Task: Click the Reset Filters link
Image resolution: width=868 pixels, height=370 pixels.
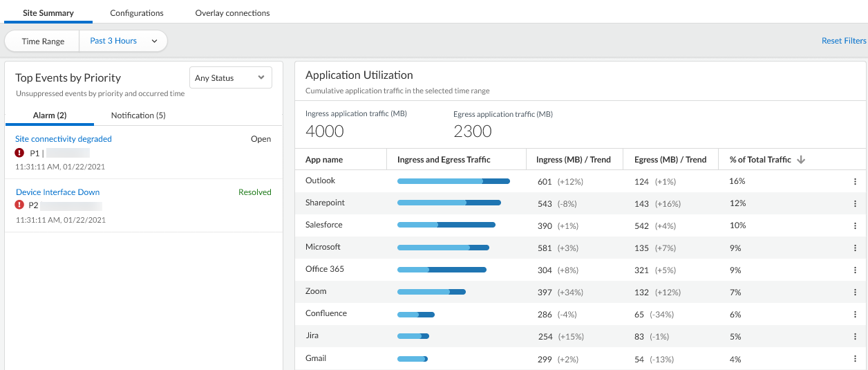Action: 843,41
